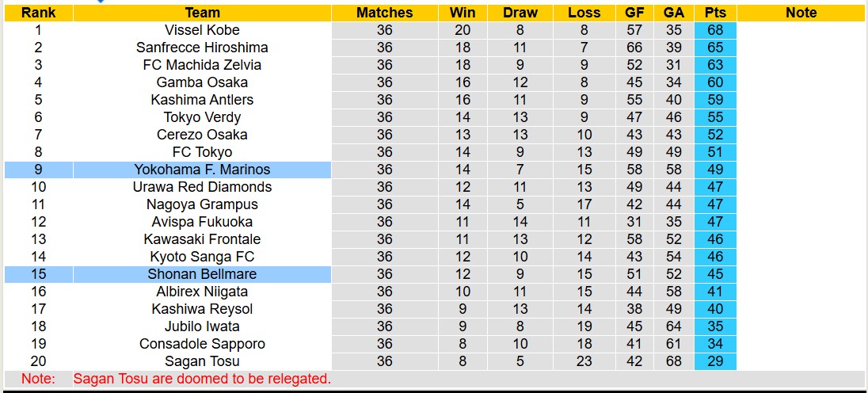
Task: Click on Sanfrecce Hiroshima team name
Action: point(202,48)
